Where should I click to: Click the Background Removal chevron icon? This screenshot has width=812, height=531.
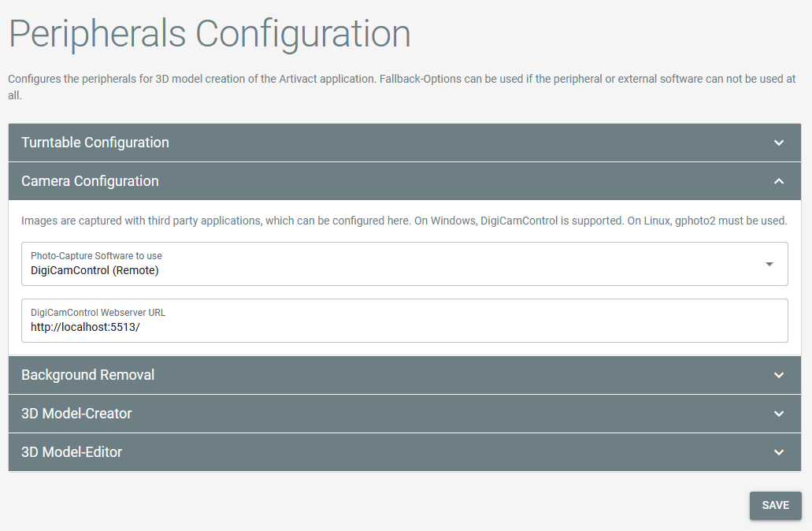778,375
